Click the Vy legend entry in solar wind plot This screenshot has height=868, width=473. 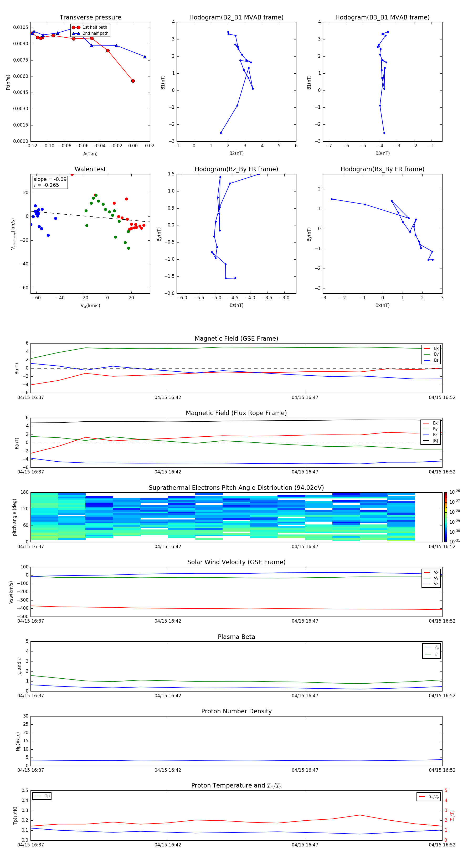431,578
